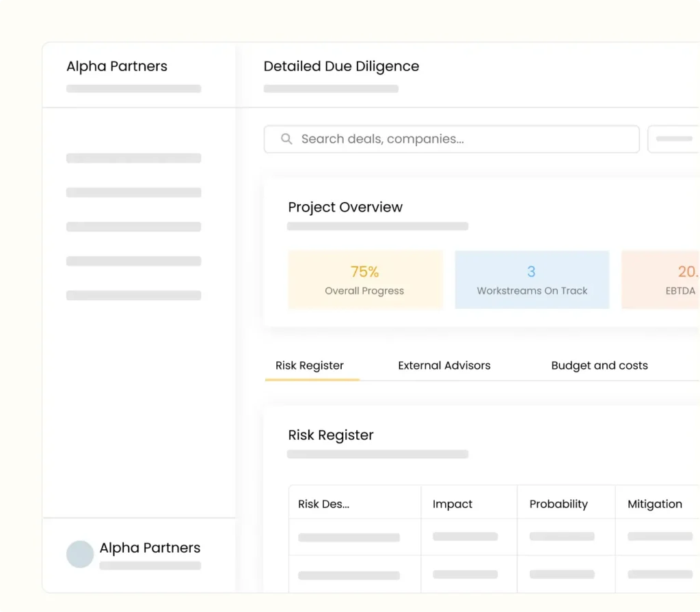Click the Mitigation column header

655,504
